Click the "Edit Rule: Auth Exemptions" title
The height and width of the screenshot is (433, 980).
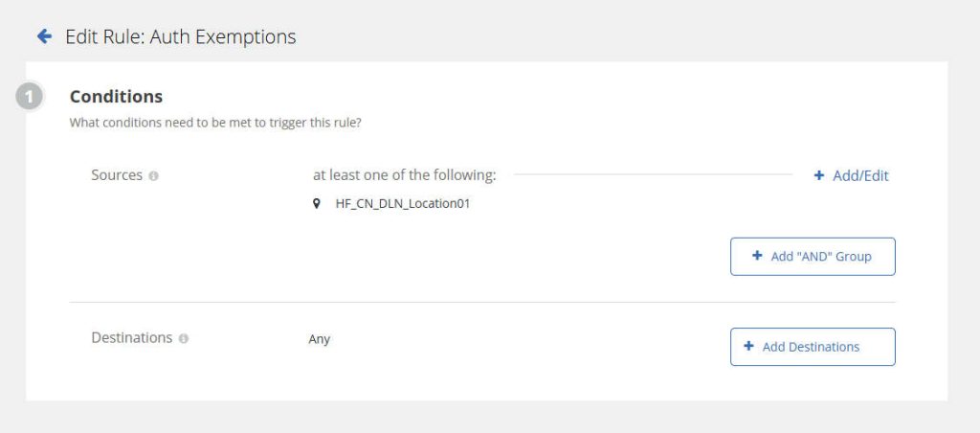(x=181, y=37)
